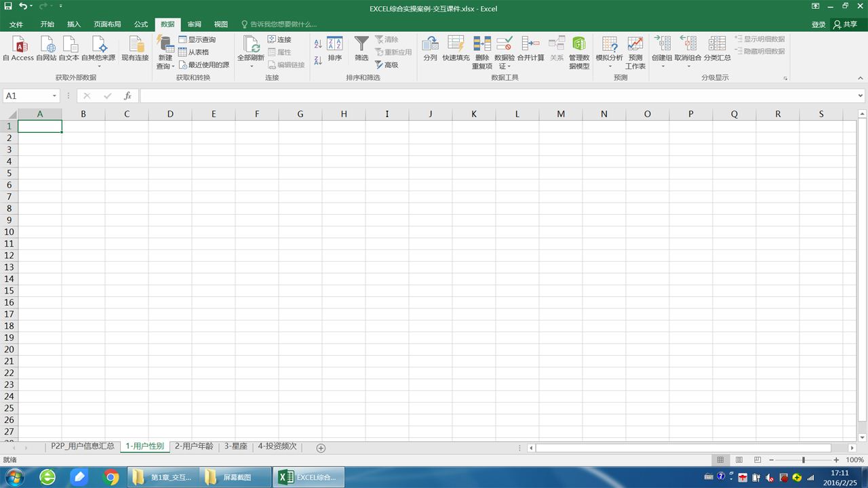The width and height of the screenshot is (868, 488).
Task: Click 登录 to sign in
Action: pyautogui.click(x=819, y=24)
